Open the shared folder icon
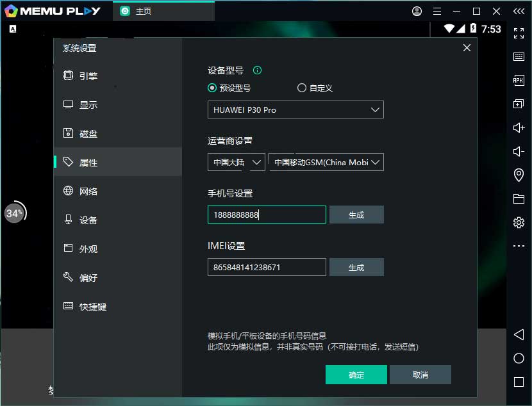This screenshot has width=532, height=406. click(519, 199)
